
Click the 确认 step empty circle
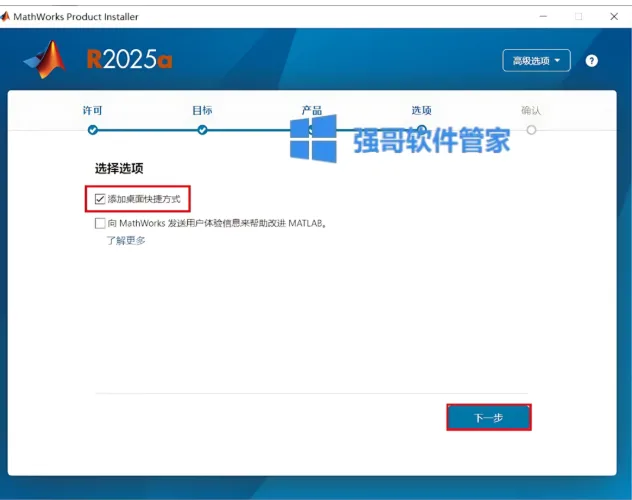coord(531,130)
